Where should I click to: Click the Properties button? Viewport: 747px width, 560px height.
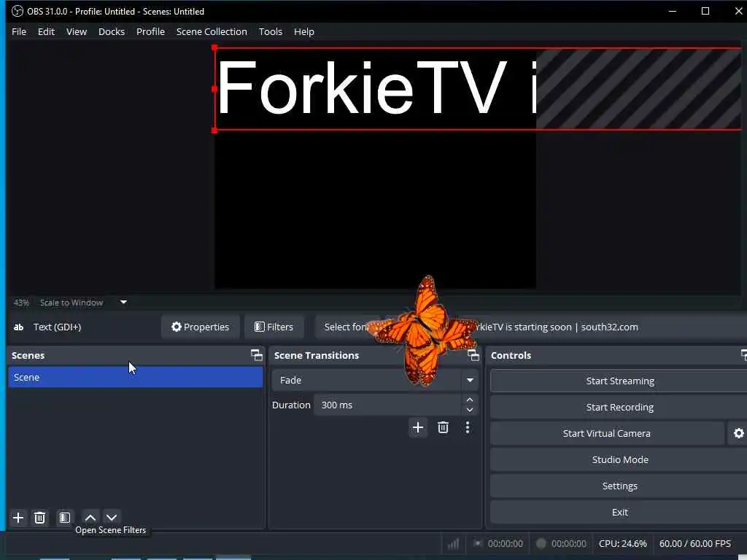tap(200, 327)
